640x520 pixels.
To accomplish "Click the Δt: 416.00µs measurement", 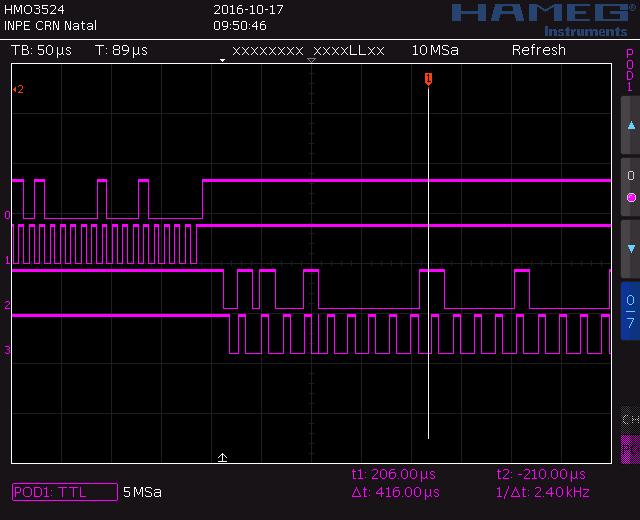I will click(396, 492).
